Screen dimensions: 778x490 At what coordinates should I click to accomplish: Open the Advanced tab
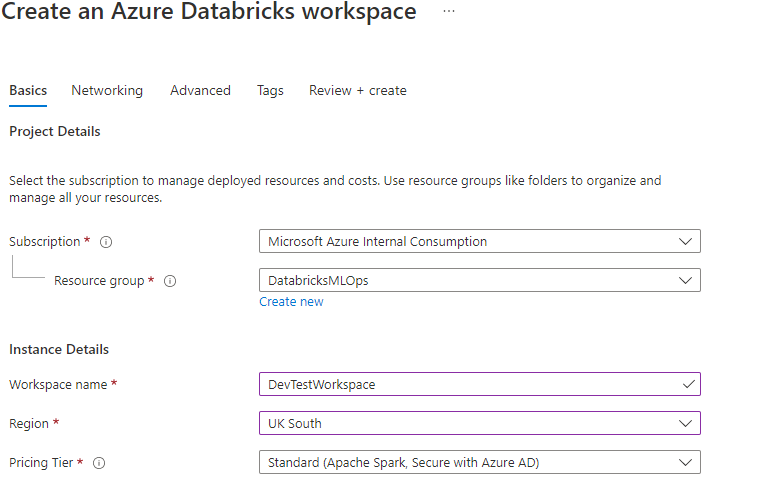coord(200,91)
